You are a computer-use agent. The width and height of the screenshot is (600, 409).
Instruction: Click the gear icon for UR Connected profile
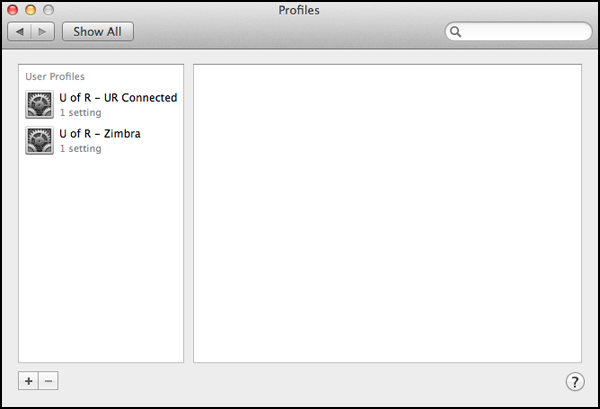[x=39, y=104]
